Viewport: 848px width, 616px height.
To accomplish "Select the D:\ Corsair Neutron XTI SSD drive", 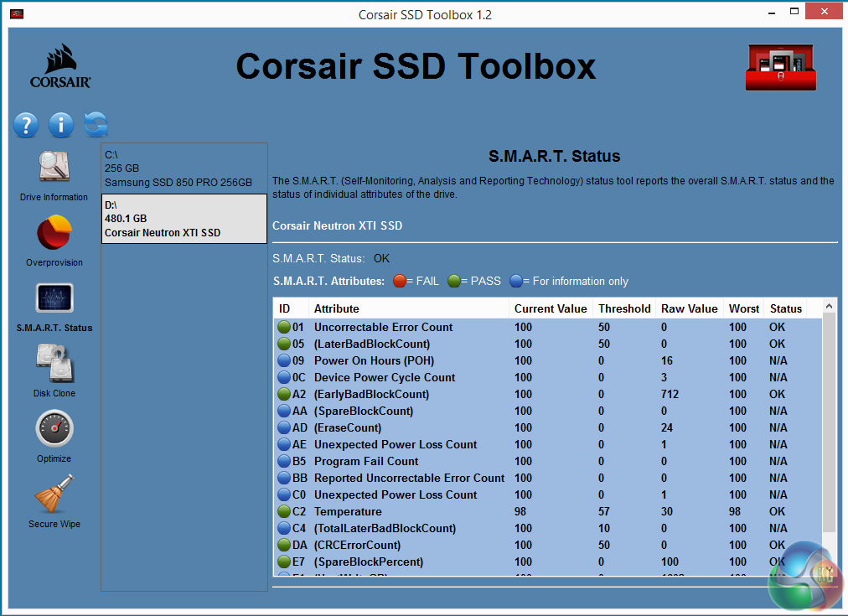I will (184, 219).
